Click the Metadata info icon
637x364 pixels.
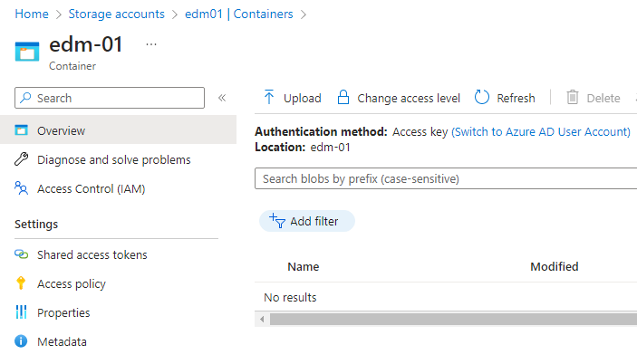(22, 342)
